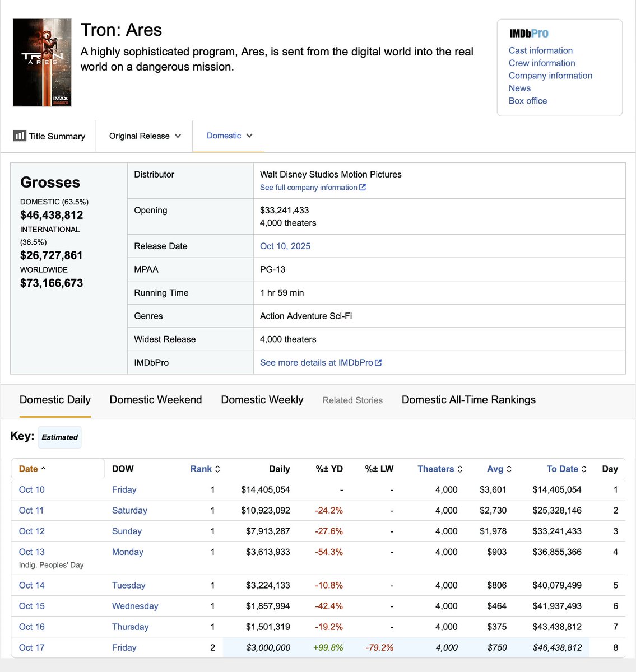Switch to the Domestic Daily tab
This screenshot has height=672, width=636.
click(x=55, y=400)
